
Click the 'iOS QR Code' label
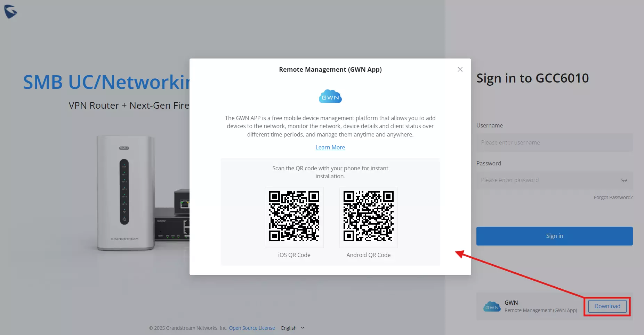coord(294,255)
